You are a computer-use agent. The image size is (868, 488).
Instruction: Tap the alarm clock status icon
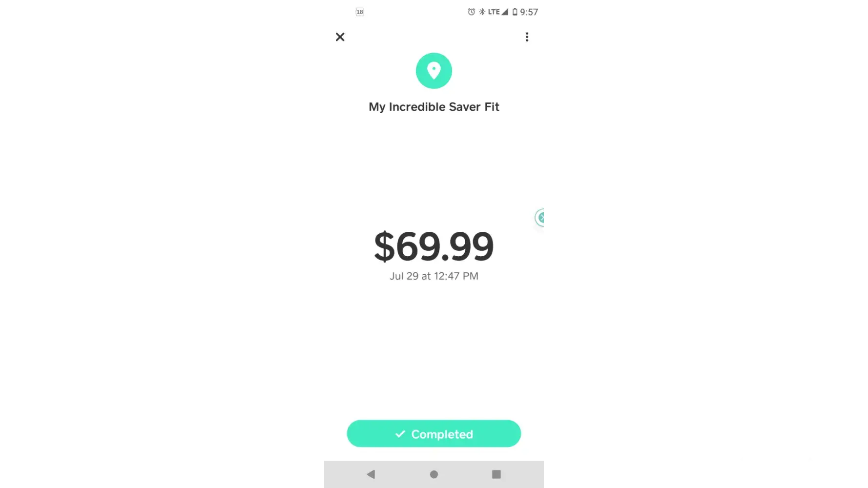click(471, 12)
